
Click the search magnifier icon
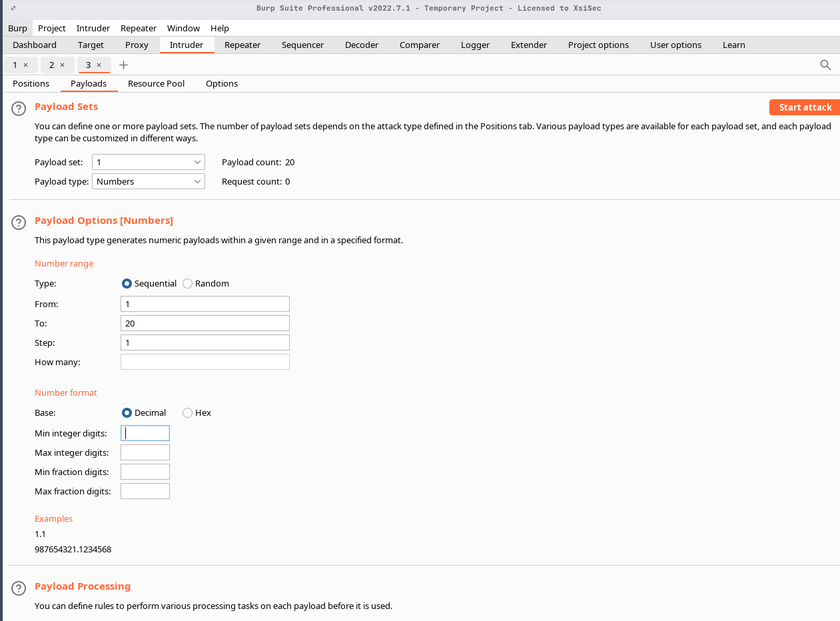pyautogui.click(x=825, y=65)
